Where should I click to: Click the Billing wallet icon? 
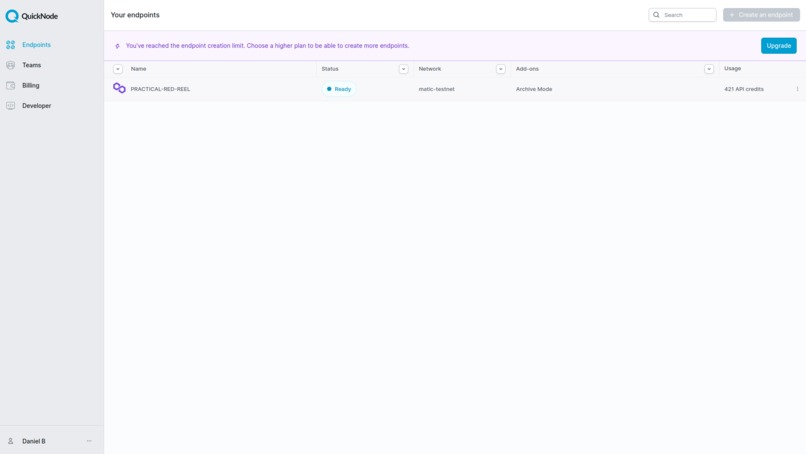pos(10,85)
